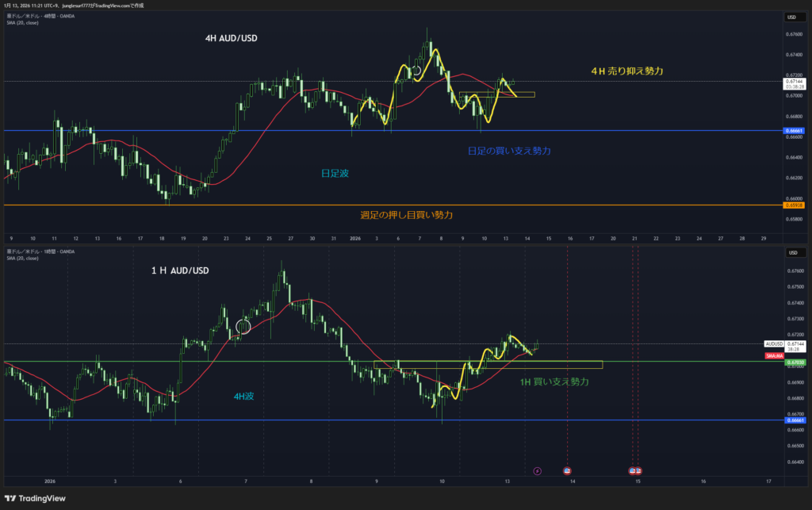
Task: Click SMA (20, close) legend in 4H chart
Action: click(x=24, y=22)
